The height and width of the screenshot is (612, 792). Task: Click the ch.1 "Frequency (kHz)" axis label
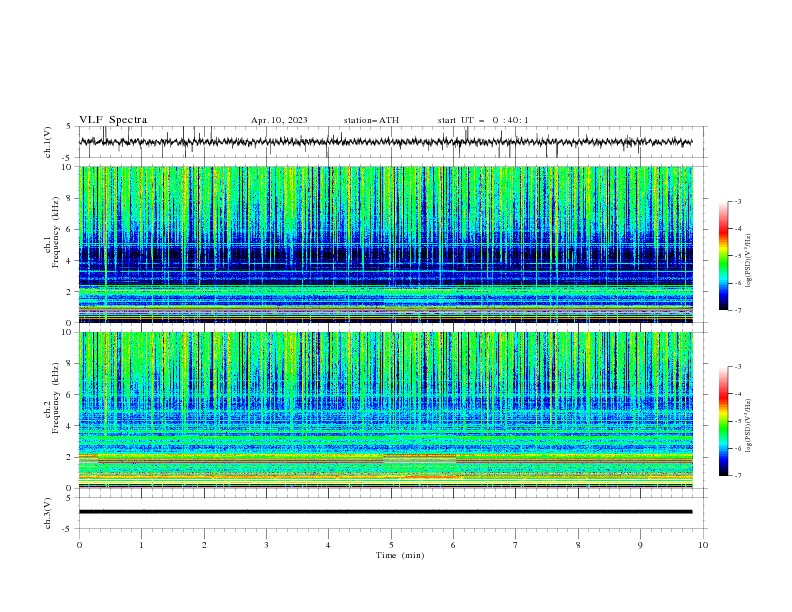click(56, 233)
